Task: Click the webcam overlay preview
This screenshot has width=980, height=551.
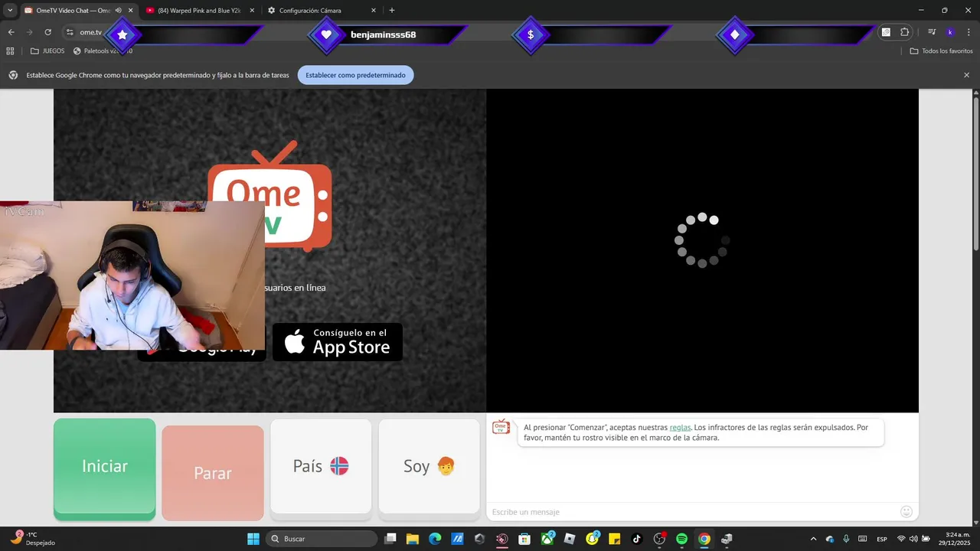Action: point(132,275)
